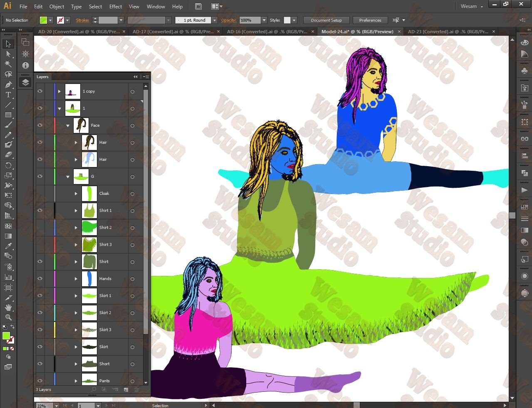Select the Rotate tool
This screenshot has height=408, width=532.
pos(8,165)
